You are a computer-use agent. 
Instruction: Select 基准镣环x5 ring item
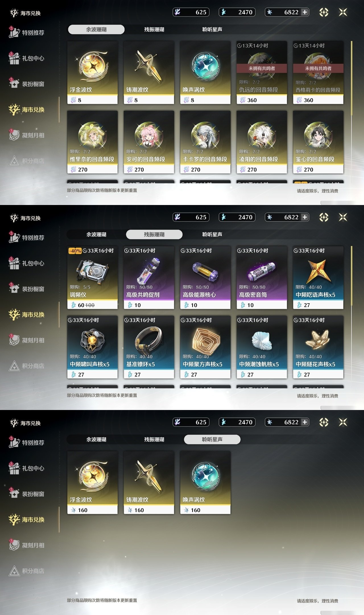coord(149,347)
